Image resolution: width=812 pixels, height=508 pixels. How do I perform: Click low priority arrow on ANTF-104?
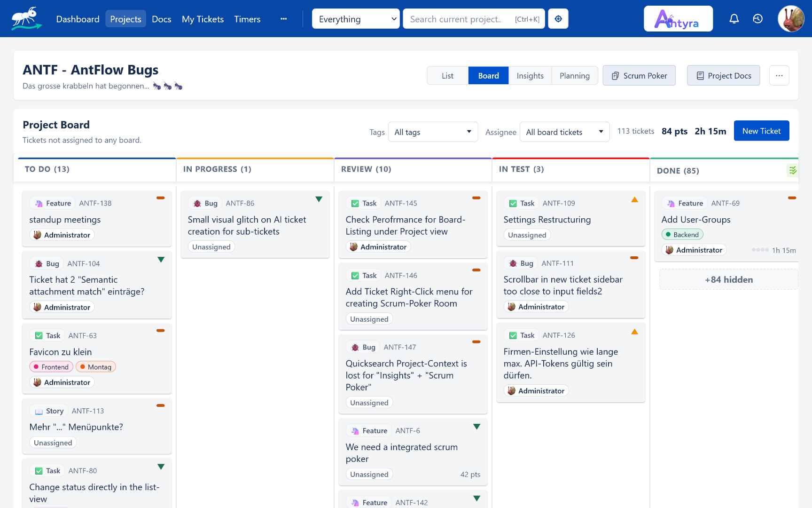coord(161,260)
